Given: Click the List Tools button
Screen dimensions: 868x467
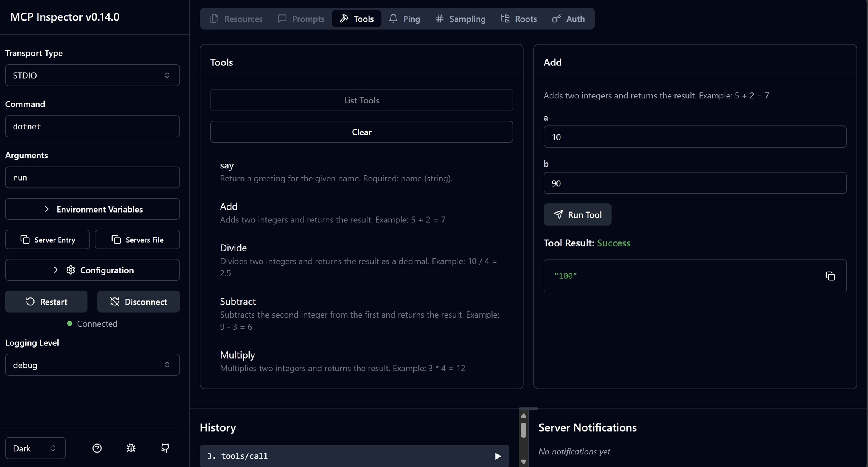Looking at the screenshot, I should pos(361,100).
